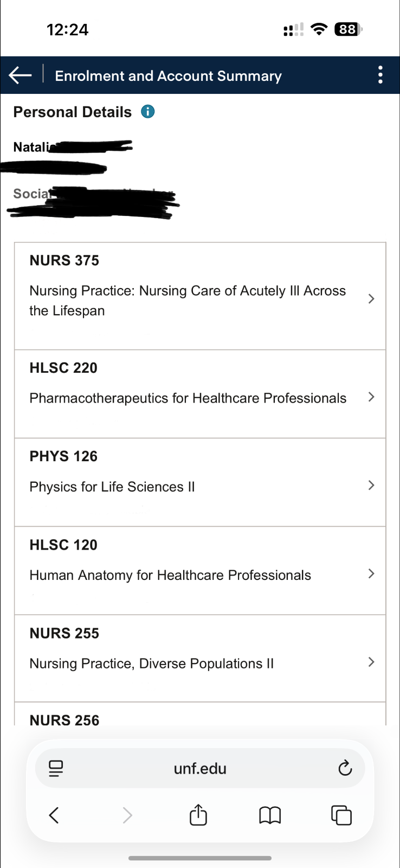Expand the NURS 375 course chevron

click(371, 299)
